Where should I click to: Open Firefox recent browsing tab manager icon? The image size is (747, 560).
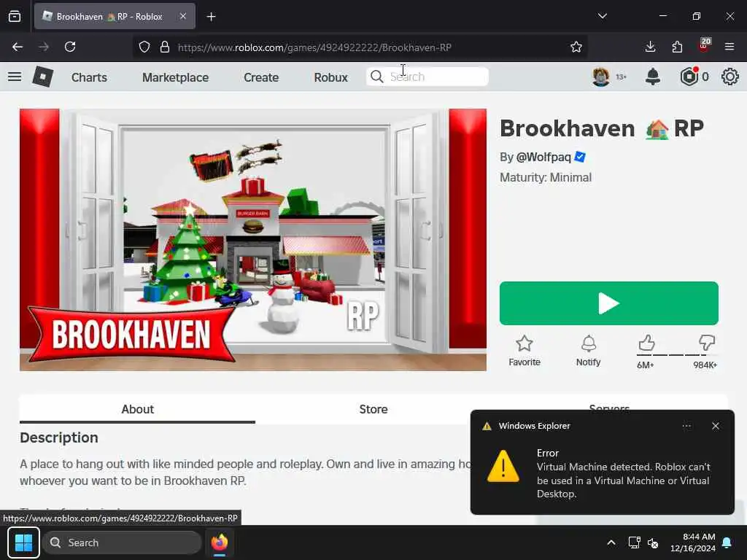click(15, 17)
